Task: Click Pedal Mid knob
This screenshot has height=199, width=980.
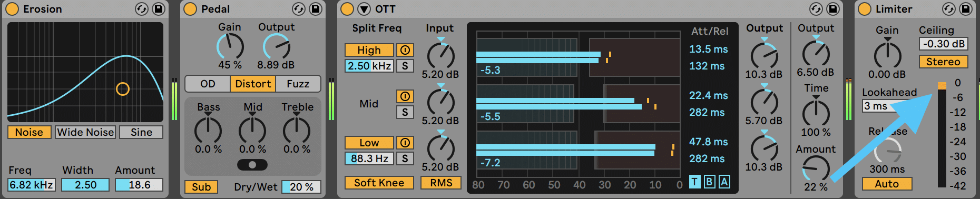Action: point(252,130)
